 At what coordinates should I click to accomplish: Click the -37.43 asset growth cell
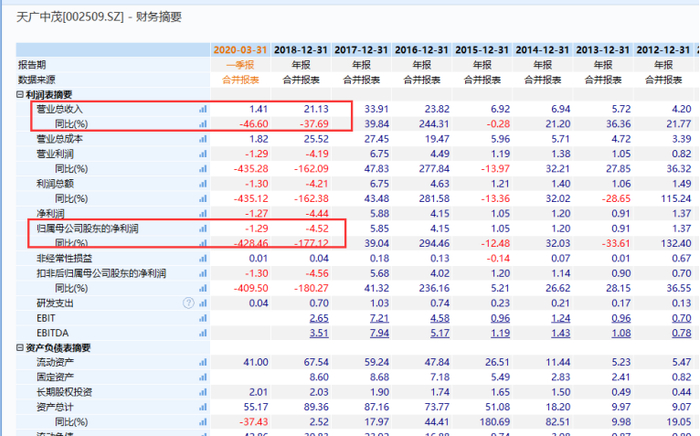click(x=254, y=422)
